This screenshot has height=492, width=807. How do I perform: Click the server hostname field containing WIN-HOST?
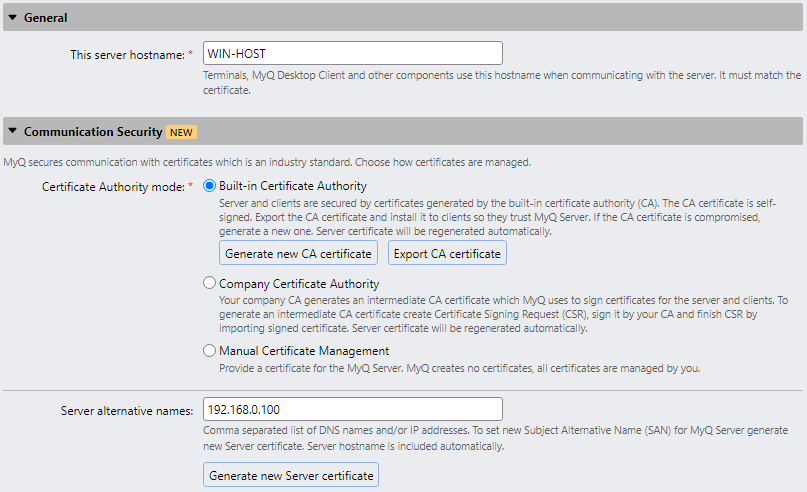click(353, 54)
